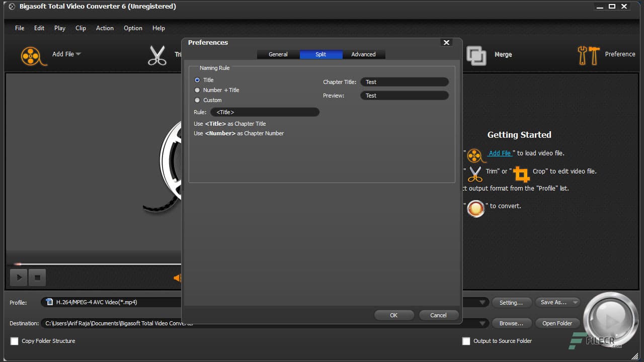Select the Trim scissors tool
This screenshot has height=362, width=644.
coord(157,55)
